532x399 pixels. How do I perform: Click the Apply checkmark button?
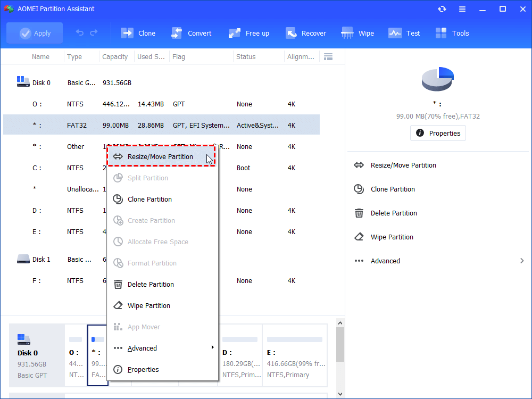point(35,33)
